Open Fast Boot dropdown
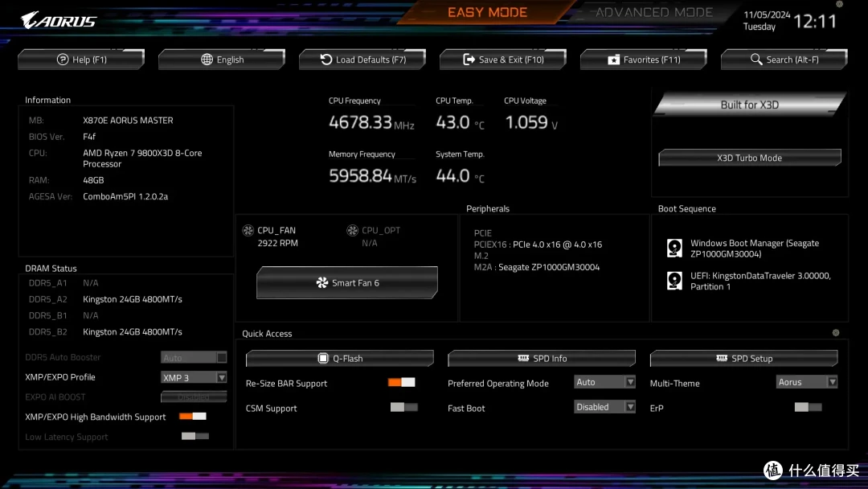 tap(604, 407)
